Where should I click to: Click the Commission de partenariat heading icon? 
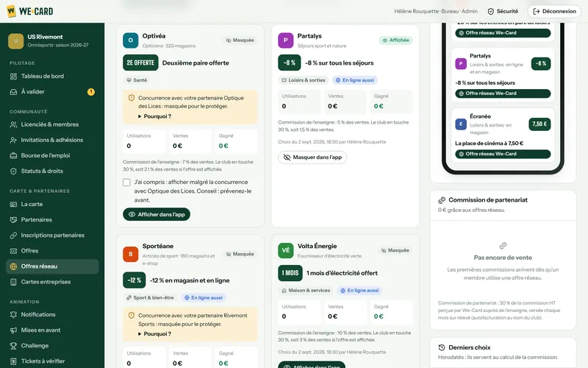[x=442, y=200]
